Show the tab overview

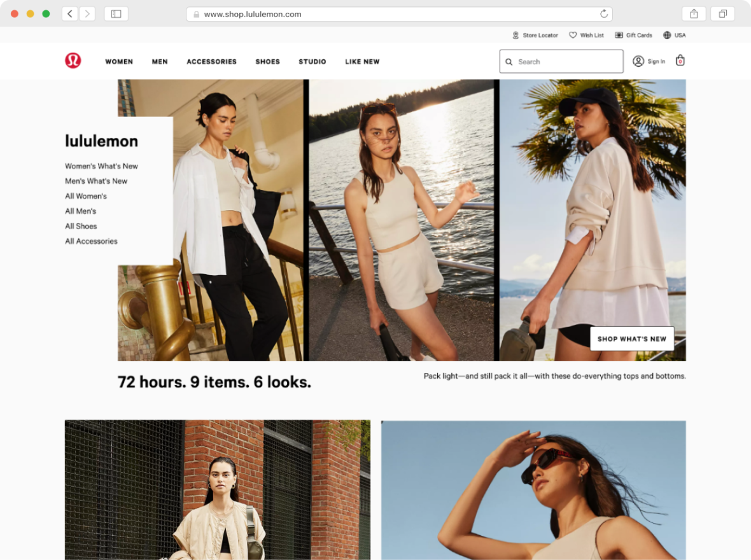(723, 13)
